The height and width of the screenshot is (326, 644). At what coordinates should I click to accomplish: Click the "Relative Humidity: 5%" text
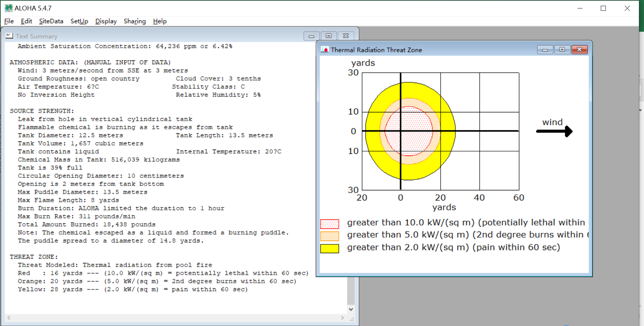tap(218, 95)
